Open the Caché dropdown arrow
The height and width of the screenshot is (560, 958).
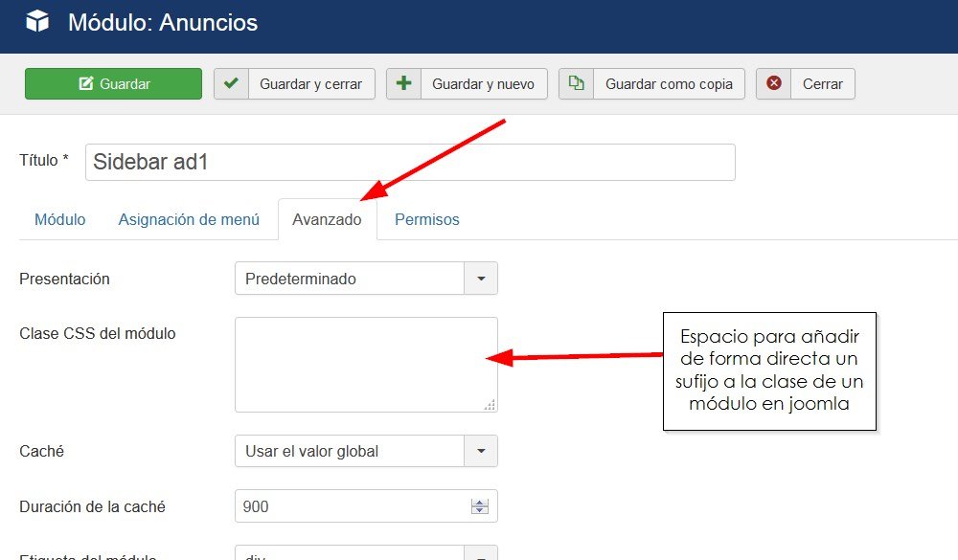pyautogui.click(x=482, y=451)
